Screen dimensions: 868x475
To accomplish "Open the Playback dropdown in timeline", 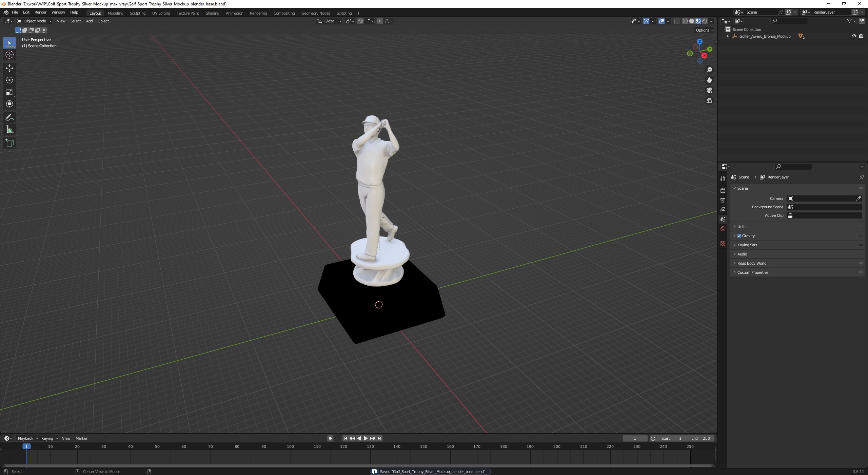I will tap(27, 438).
